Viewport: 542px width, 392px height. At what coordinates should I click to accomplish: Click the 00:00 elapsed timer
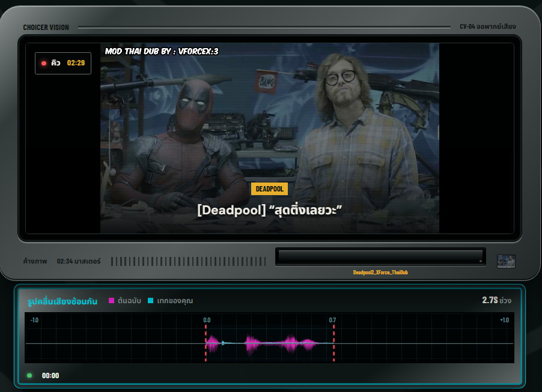click(50, 375)
